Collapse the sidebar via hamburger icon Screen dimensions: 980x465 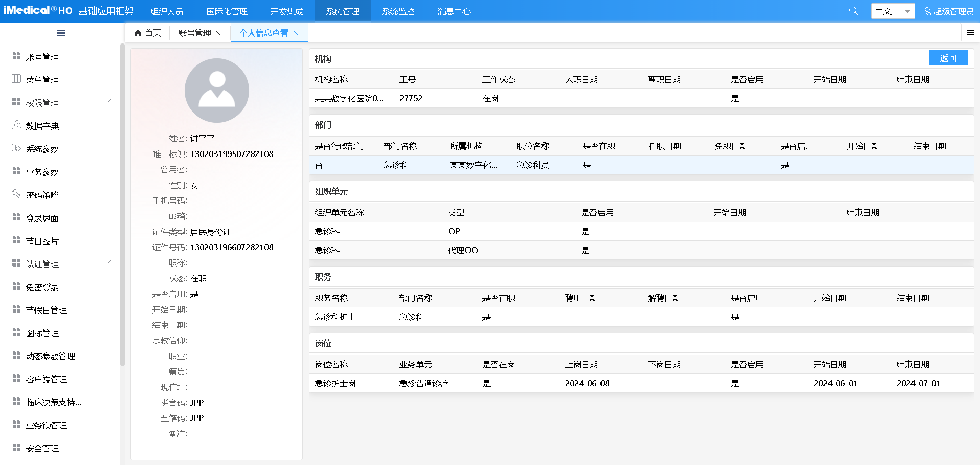61,32
